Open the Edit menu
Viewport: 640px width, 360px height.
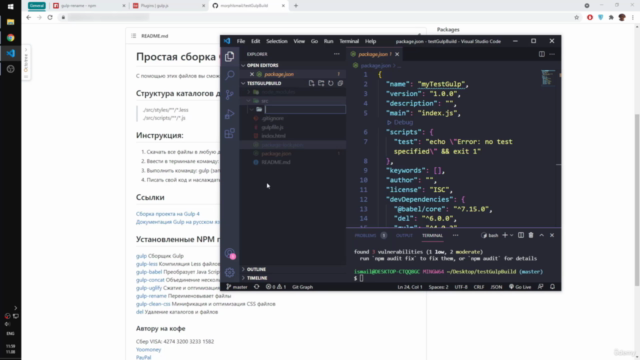pos(256,41)
